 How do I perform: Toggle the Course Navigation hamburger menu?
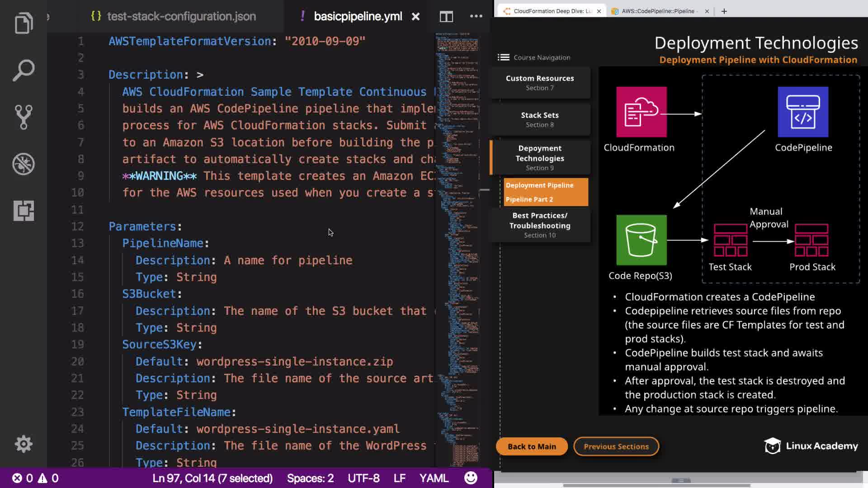[504, 57]
